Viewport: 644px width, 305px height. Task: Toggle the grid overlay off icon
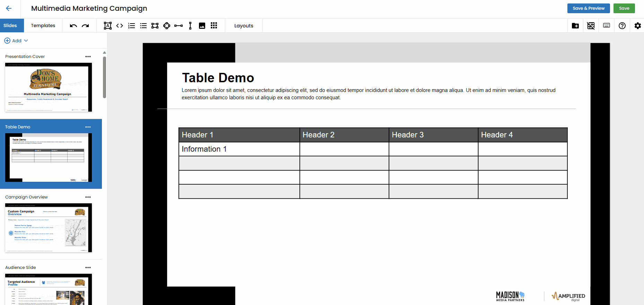591,26
